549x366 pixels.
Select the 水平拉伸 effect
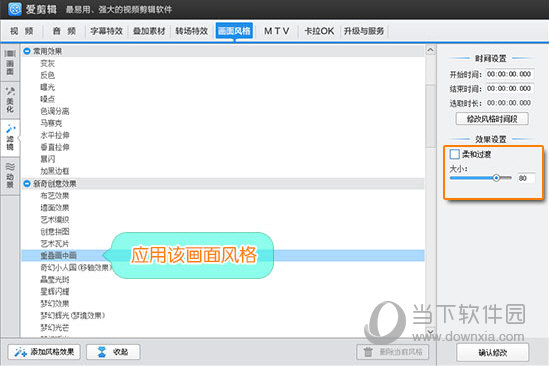pos(55,135)
